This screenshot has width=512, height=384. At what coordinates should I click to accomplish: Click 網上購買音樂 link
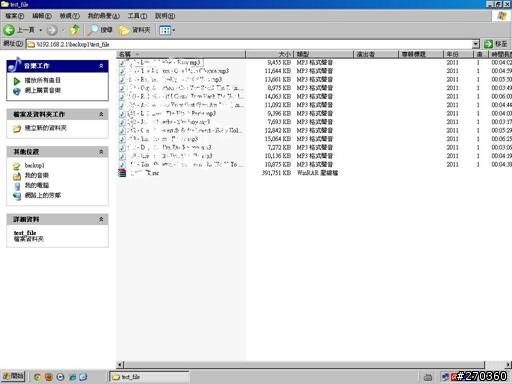[42, 90]
